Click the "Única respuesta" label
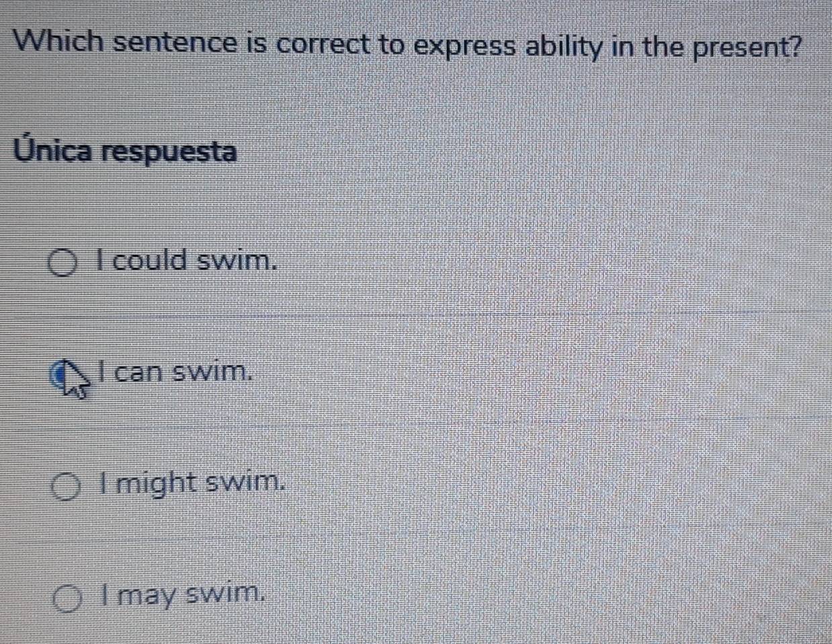 [x=126, y=151]
